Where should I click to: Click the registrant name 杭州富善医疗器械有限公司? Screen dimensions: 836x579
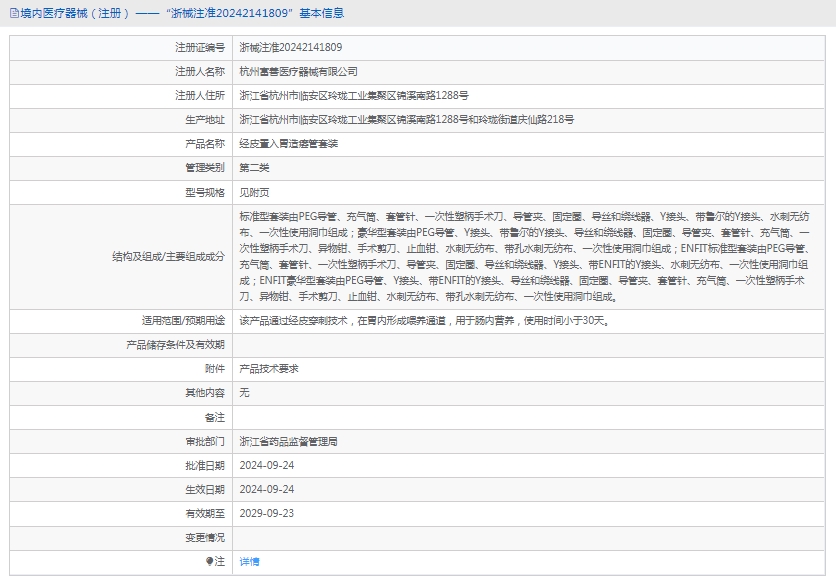[x=298, y=71]
